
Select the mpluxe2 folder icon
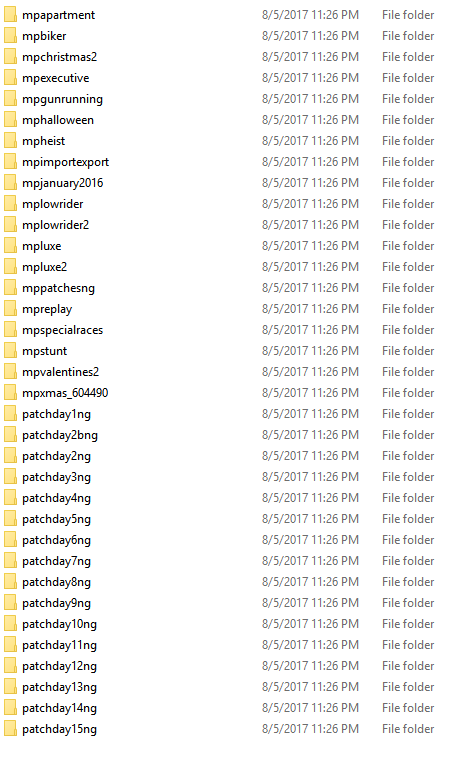10,267
